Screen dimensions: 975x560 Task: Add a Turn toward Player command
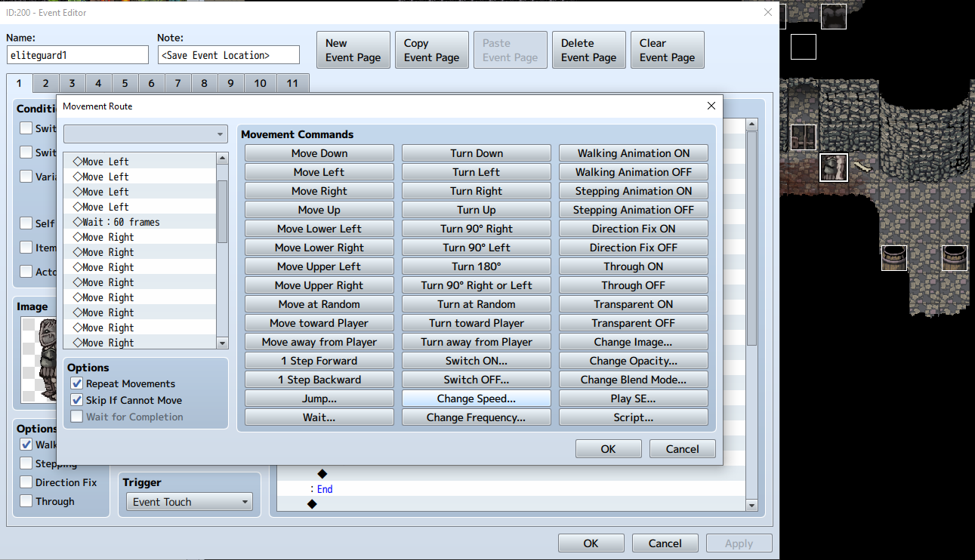point(477,323)
